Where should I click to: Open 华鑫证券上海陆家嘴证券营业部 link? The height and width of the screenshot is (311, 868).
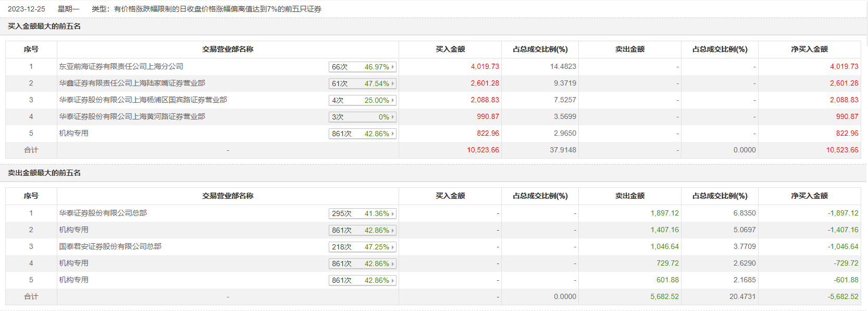pos(132,83)
